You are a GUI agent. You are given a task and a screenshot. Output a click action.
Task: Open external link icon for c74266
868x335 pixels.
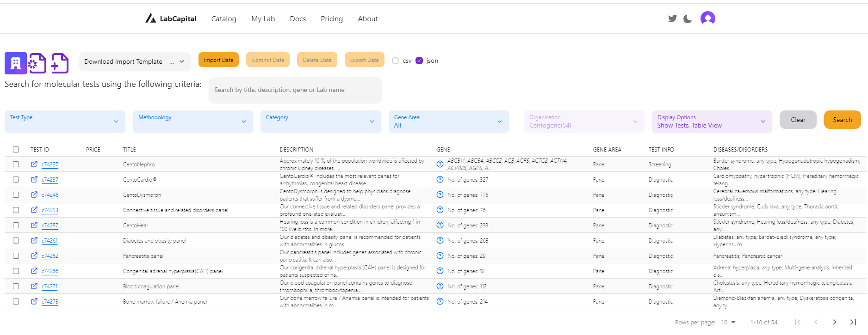pos(34,271)
